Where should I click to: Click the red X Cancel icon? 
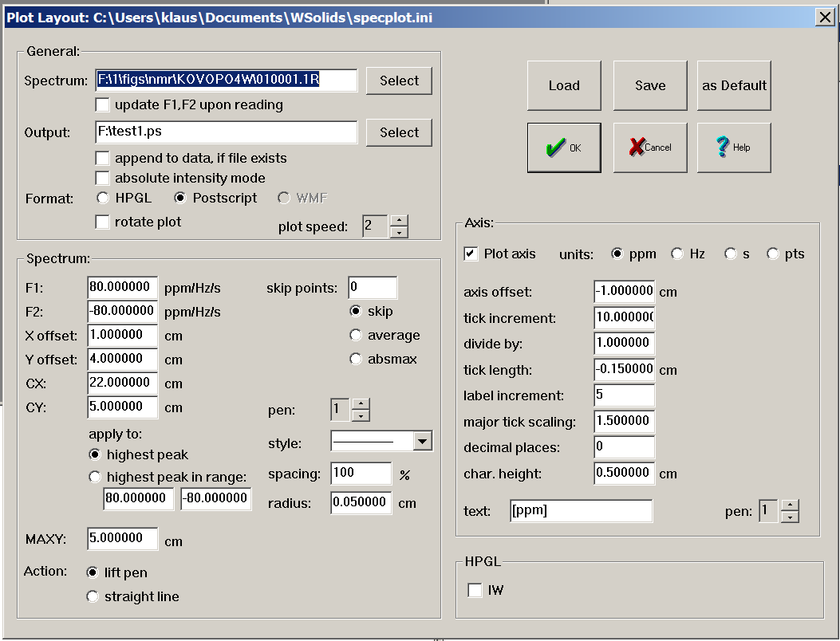pyautogui.click(x=637, y=147)
